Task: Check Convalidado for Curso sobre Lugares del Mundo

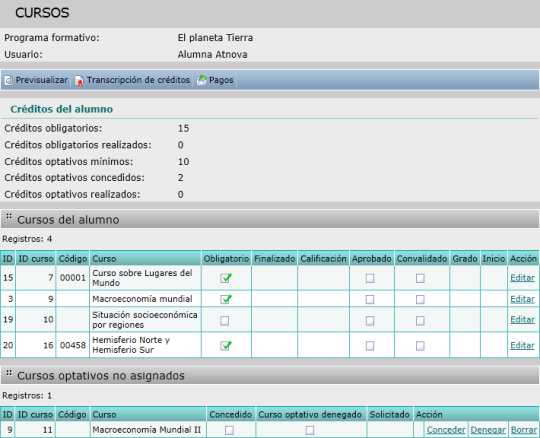Action: [420, 278]
